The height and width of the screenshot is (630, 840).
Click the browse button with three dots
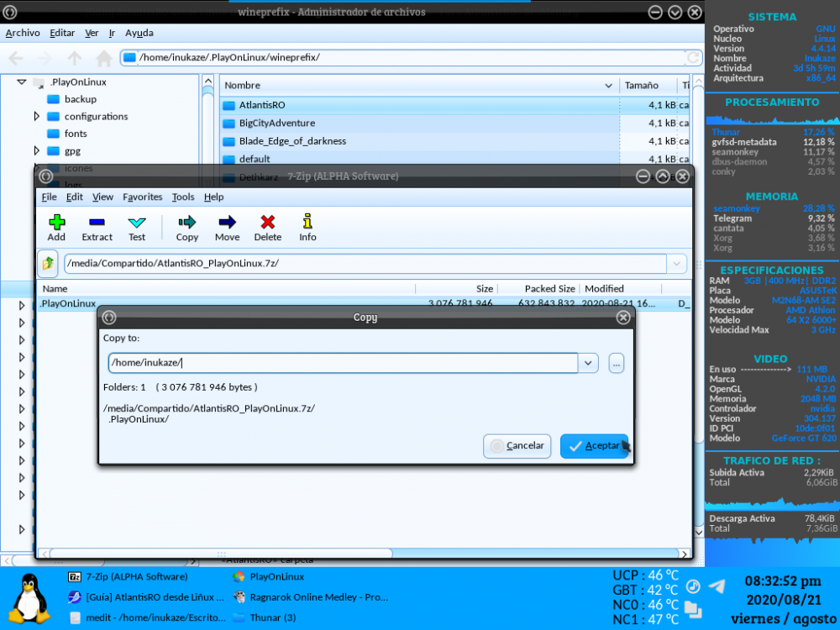(617, 363)
